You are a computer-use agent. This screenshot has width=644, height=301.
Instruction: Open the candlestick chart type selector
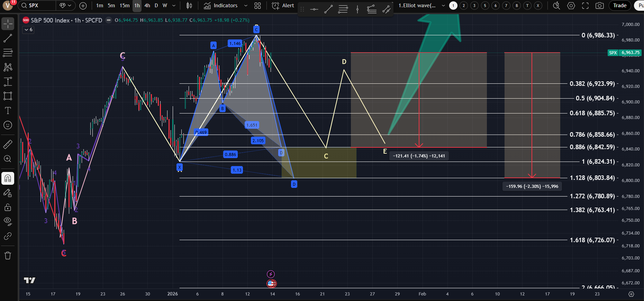(x=189, y=6)
